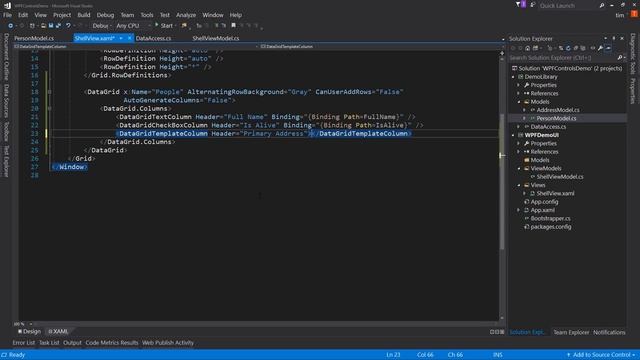Click the green Start debugging play icon
Image resolution: width=640 pixels, height=360 pixels.
pyautogui.click(x=157, y=25)
